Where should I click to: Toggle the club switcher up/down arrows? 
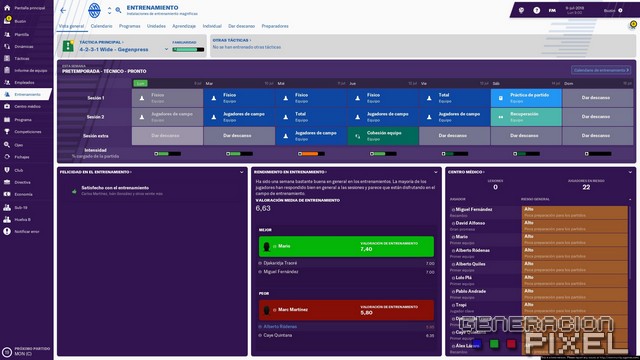[109, 10]
